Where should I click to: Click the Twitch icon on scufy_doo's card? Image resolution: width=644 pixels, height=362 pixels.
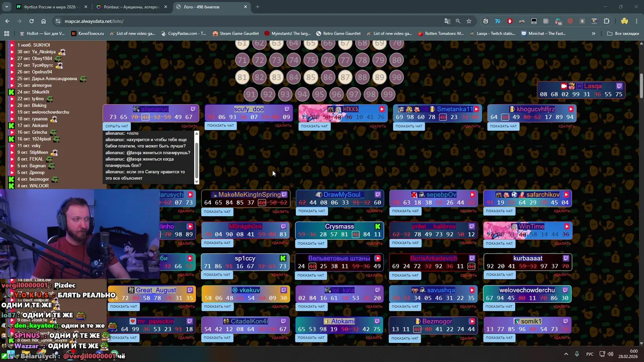click(287, 109)
